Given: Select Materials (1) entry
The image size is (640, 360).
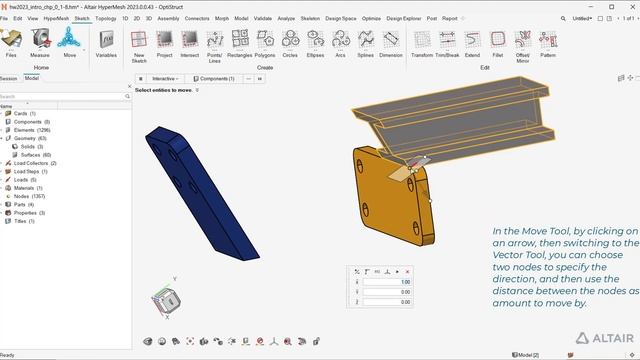Looking at the screenshot, I should tap(28, 188).
